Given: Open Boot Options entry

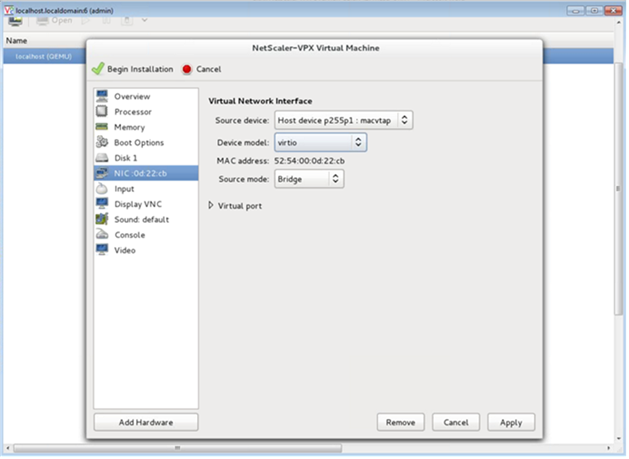Looking at the screenshot, I should click(x=146, y=142).
